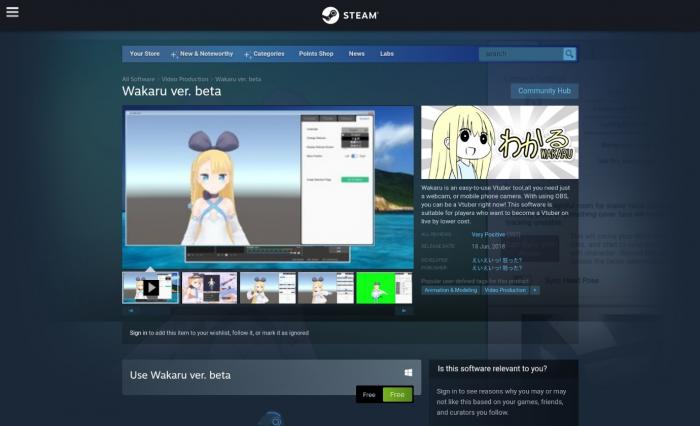Image resolution: width=700 pixels, height=426 pixels.
Task: Click the 'Use Wakaru ver. beta' heading
Action: point(180,375)
